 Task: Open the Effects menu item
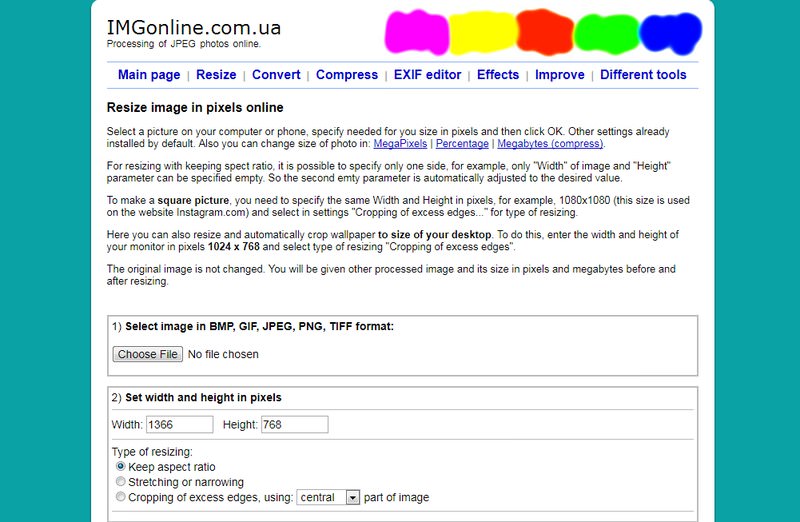(x=498, y=74)
